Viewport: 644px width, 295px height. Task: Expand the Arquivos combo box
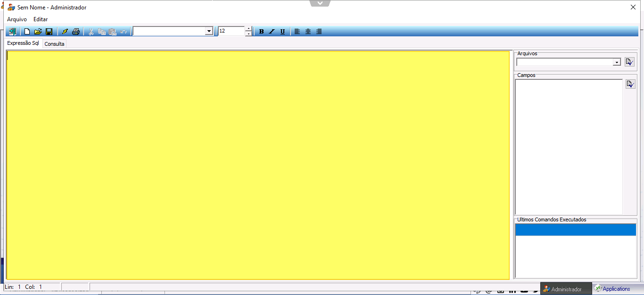(616, 62)
